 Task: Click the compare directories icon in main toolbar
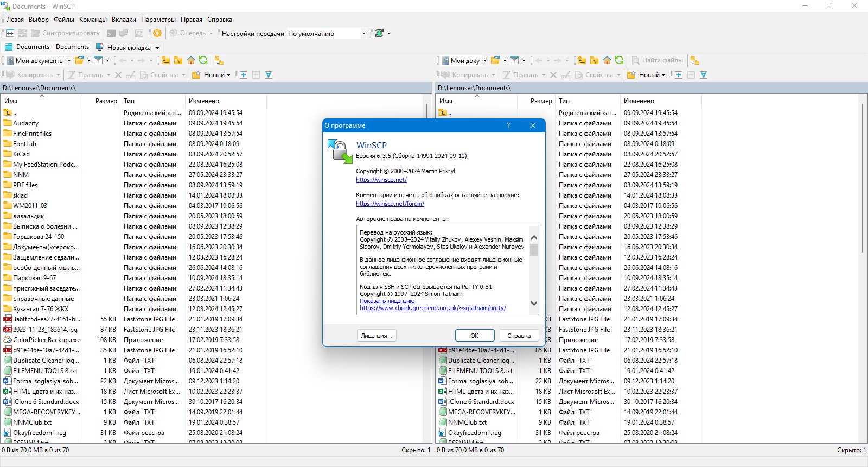pyautogui.click(x=10, y=33)
